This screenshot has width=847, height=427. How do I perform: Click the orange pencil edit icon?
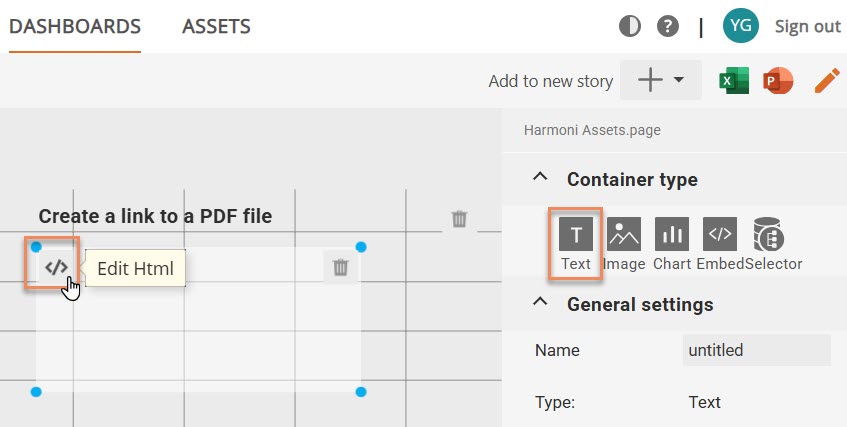[826, 81]
